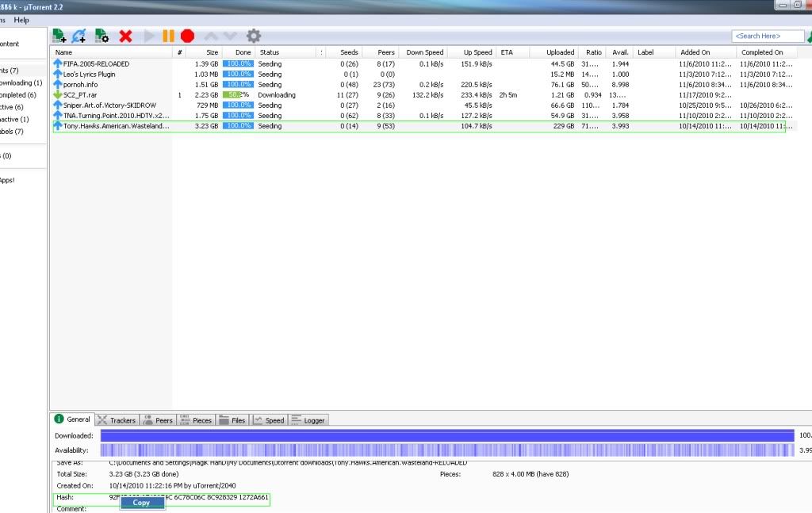This screenshot has height=513, width=812.
Task: Click the Create New Torrent icon
Action: point(102,36)
